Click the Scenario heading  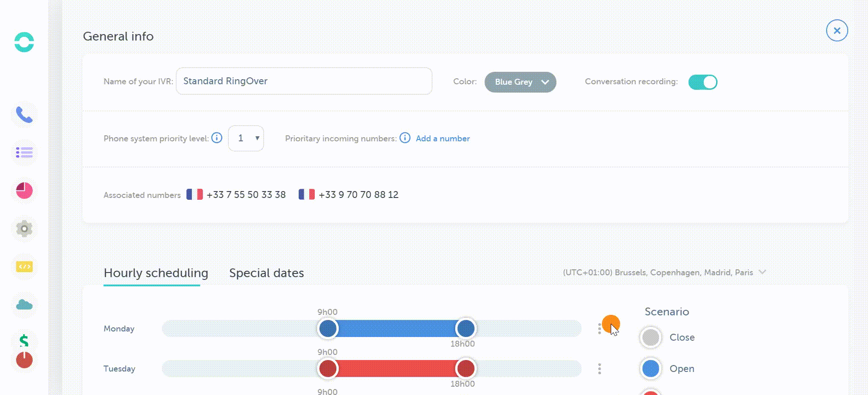tap(667, 312)
